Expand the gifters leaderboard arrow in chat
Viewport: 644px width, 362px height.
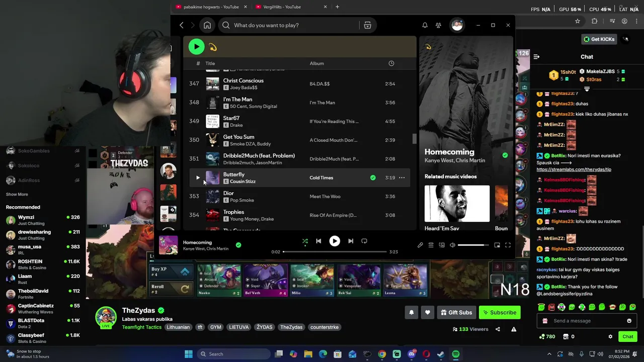pyautogui.click(x=587, y=89)
